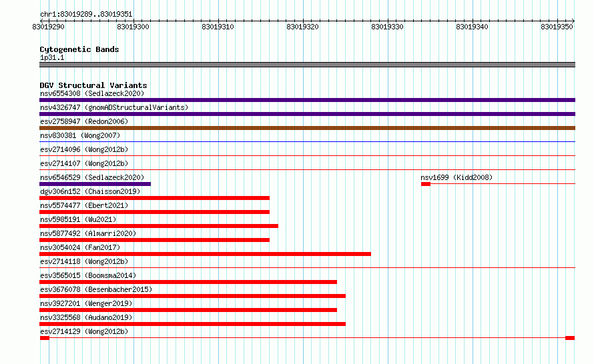Click the 83019350 ruler coordinate
Image resolution: width=594 pixels, height=364 pixels.
click(557, 27)
